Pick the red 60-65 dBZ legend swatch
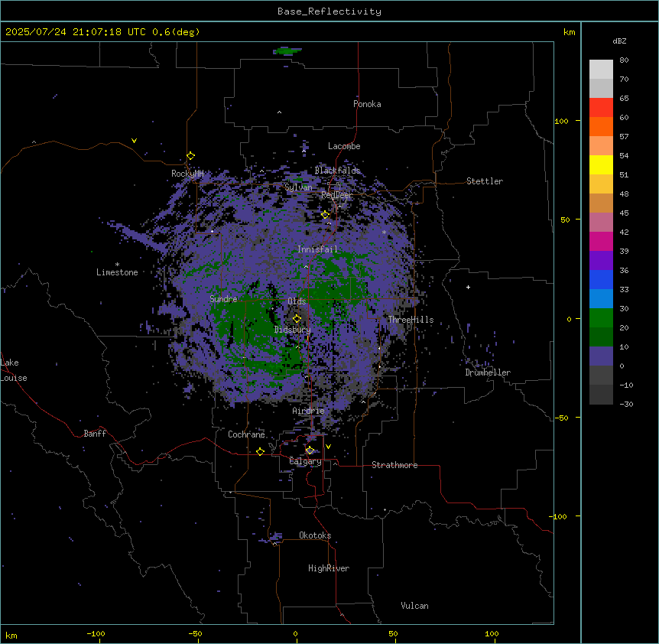 click(601, 108)
